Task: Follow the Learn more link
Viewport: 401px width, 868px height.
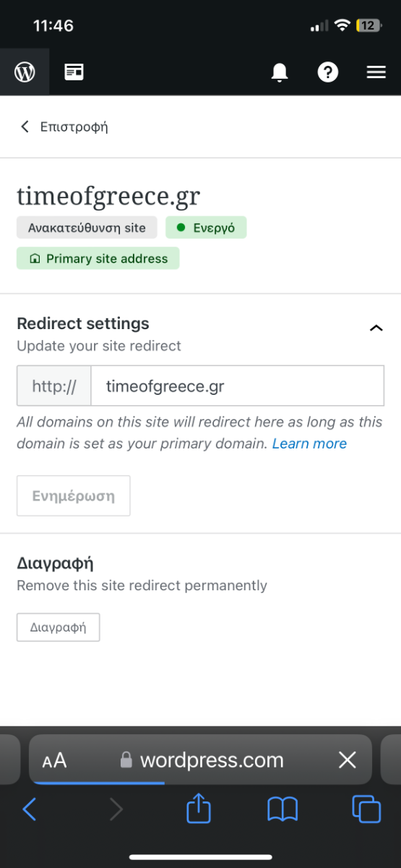Action: pyautogui.click(x=309, y=443)
